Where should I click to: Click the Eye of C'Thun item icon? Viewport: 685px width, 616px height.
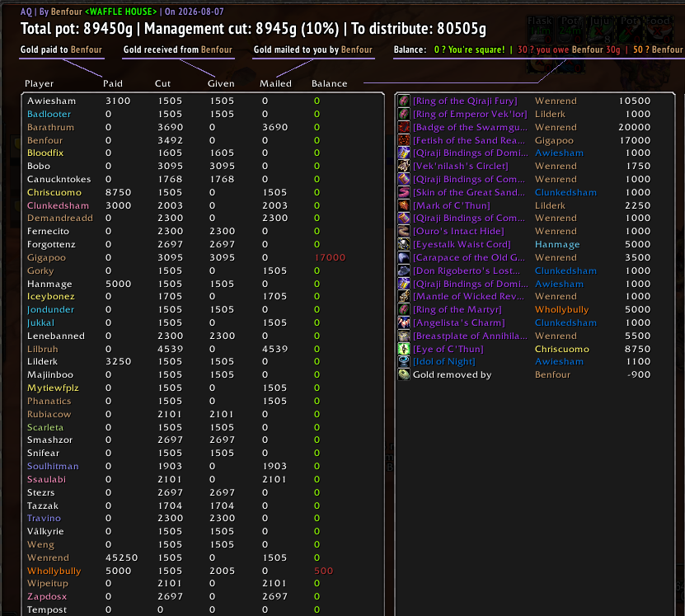(x=404, y=349)
